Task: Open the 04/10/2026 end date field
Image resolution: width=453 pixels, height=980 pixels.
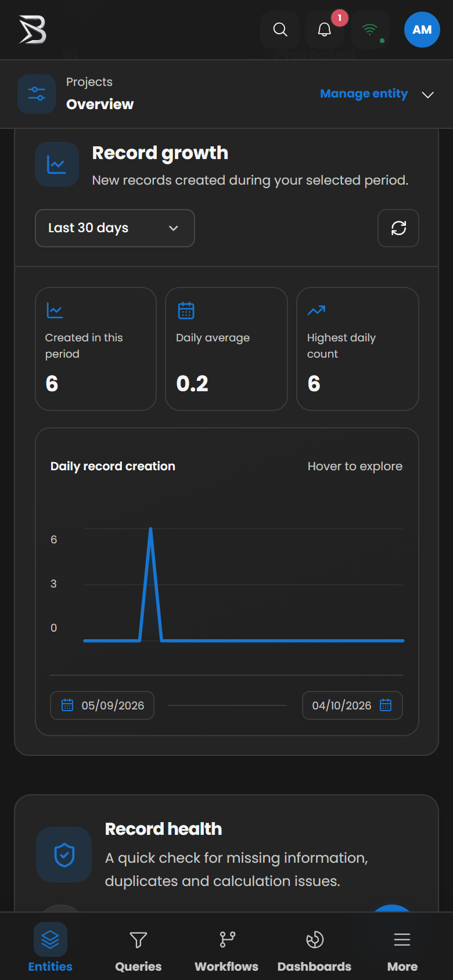Action: [353, 705]
